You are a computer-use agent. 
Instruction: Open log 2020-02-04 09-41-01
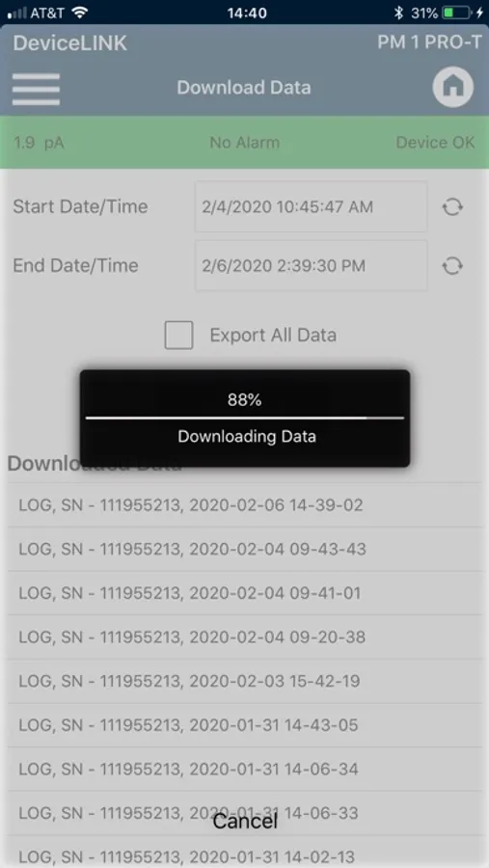click(x=245, y=593)
